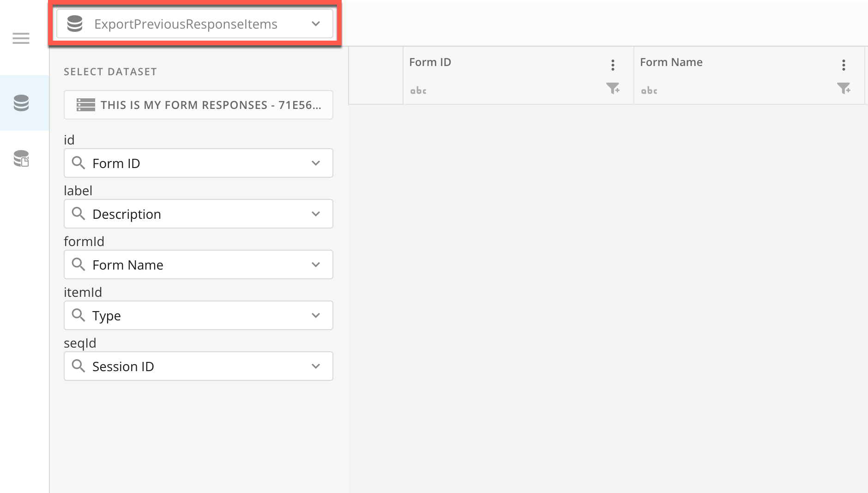This screenshot has height=493, width=868.
Task: Open the kebab menu on Form ID column
Action: [x=613, y=65]
